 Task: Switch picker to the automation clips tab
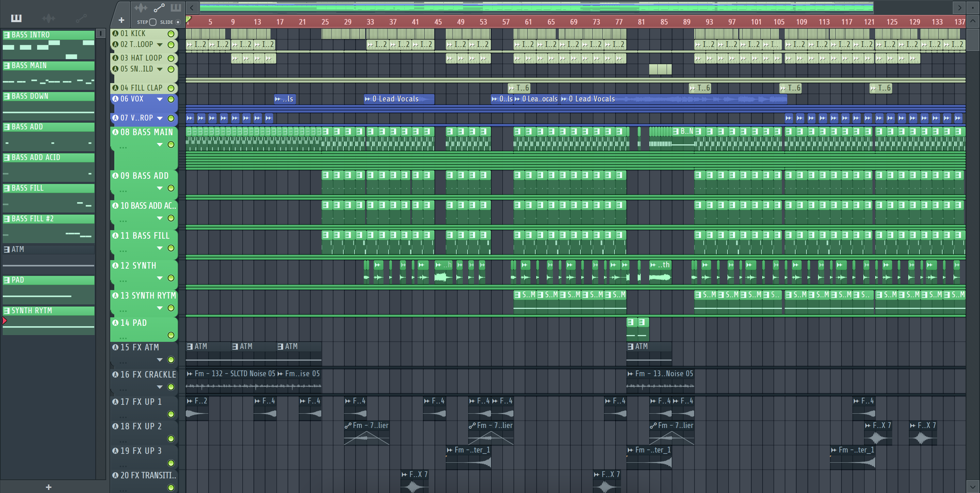pyautogui.click(x=81, y=18)
